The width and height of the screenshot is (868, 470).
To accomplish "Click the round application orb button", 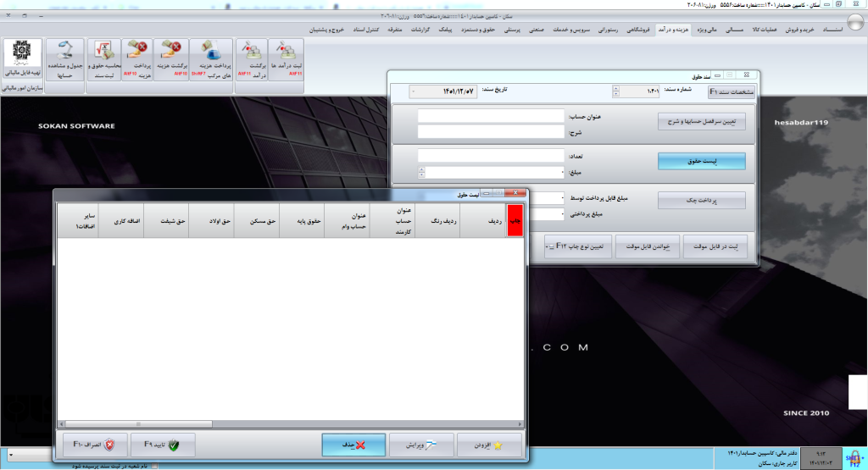I will point(856,22).
